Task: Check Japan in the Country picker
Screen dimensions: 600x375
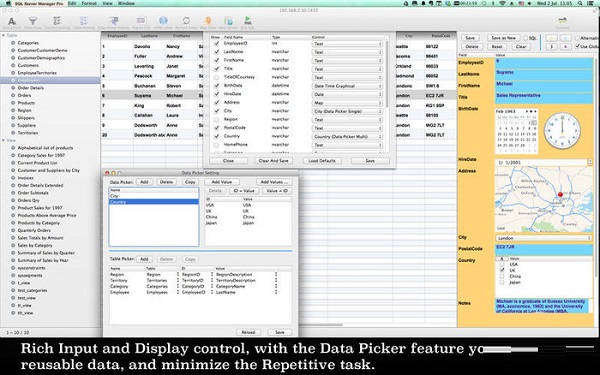Action: point(502,282)
